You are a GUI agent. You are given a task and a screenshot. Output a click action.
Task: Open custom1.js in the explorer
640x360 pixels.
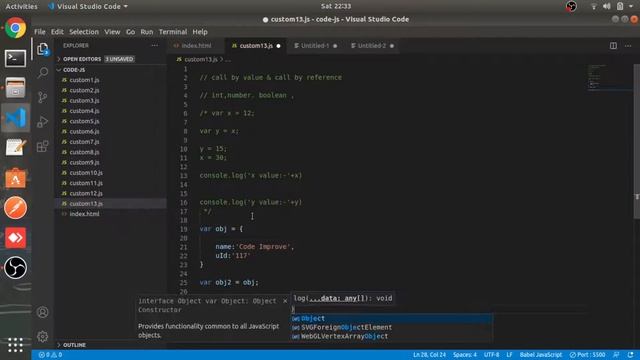coord(84,80)
